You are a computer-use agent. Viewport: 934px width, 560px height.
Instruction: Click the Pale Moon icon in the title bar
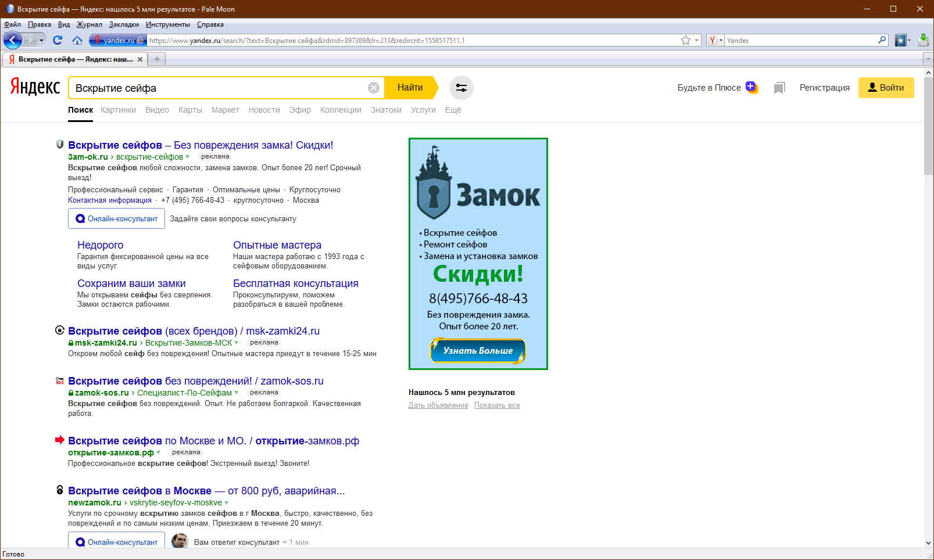10,9
